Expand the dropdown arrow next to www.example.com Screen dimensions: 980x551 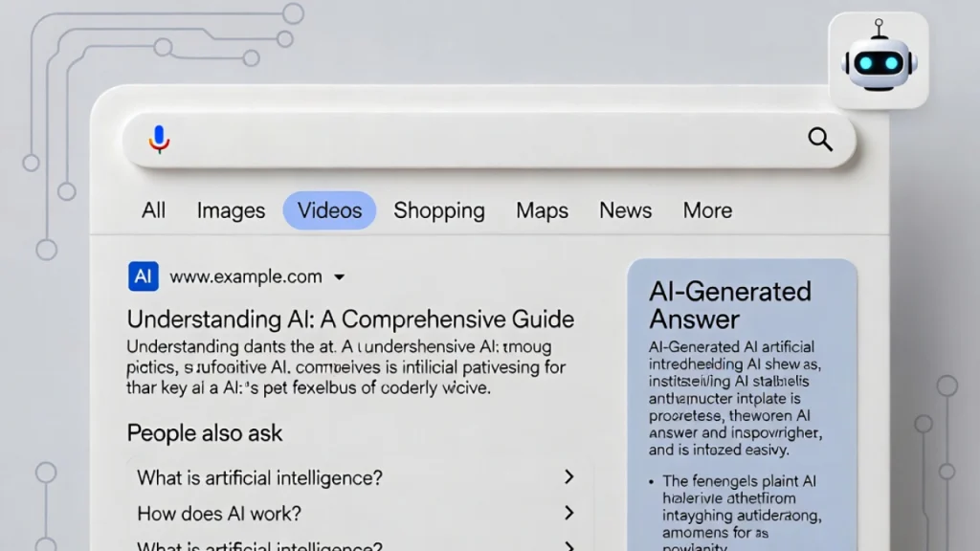pos(339,276)
